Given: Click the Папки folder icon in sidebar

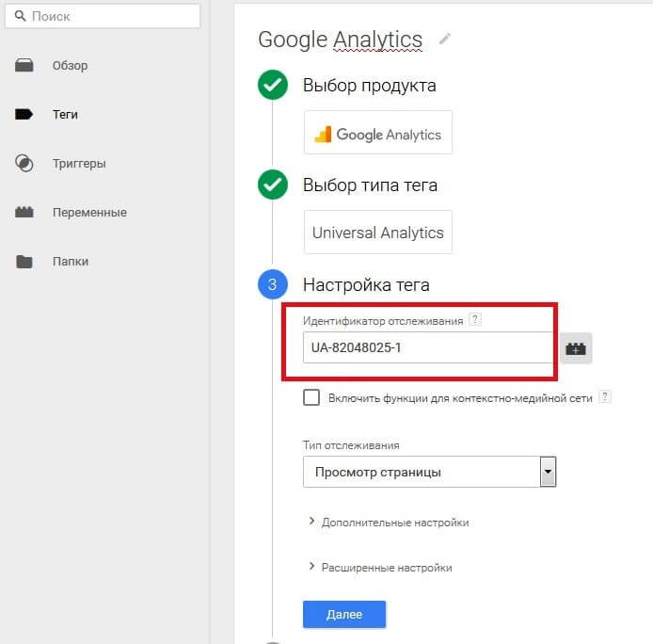Looking at the screenshot, I should (24, 262).
